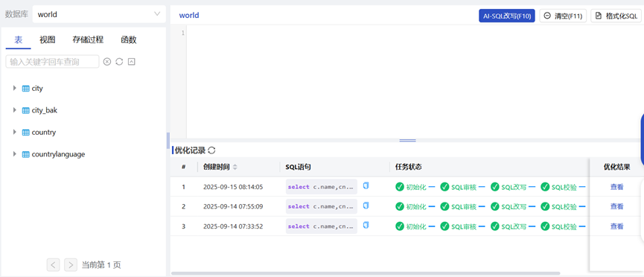Click SQL改写 status check in row 2
644x277 pixels.
(x=495, y=206)
